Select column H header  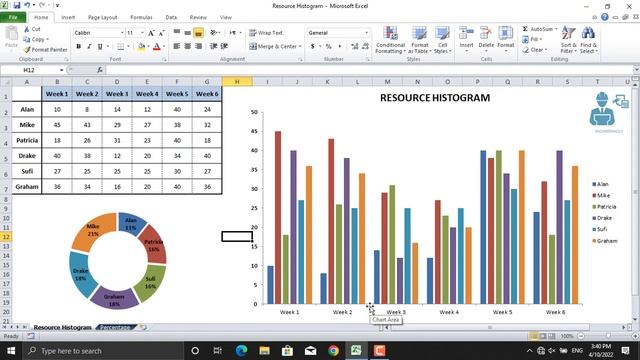237,82
